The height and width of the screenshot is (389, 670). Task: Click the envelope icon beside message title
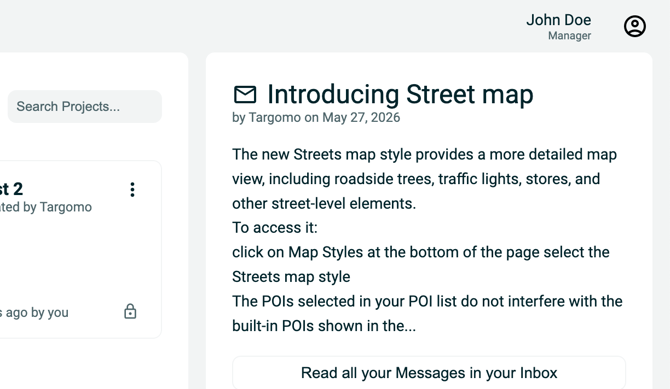point(245,94)
